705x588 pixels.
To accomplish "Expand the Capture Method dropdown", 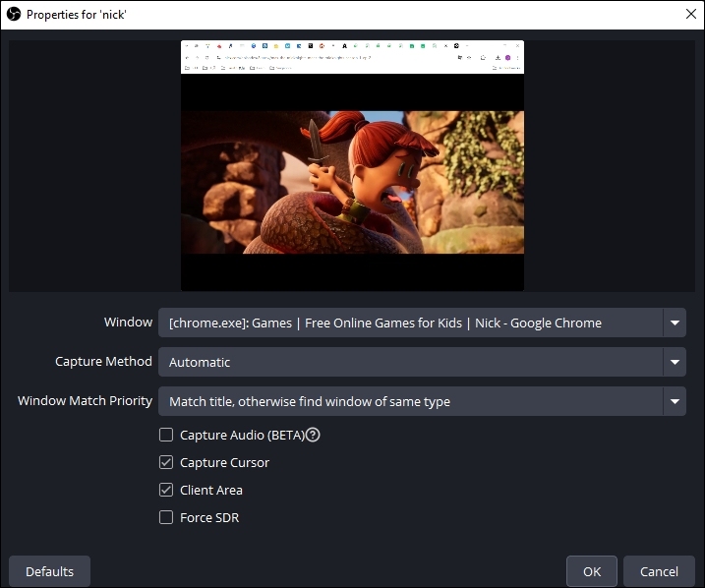I will (422, 362).
